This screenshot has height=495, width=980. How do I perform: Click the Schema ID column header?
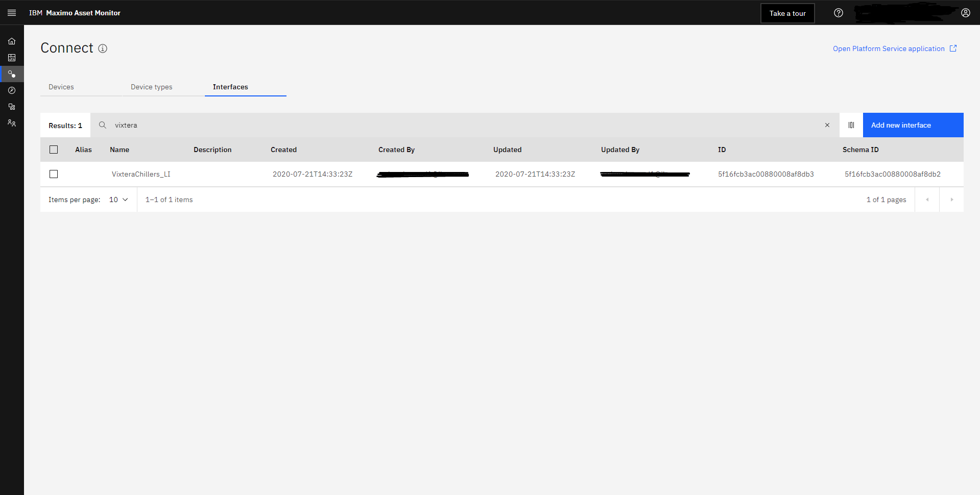point(861,150)
